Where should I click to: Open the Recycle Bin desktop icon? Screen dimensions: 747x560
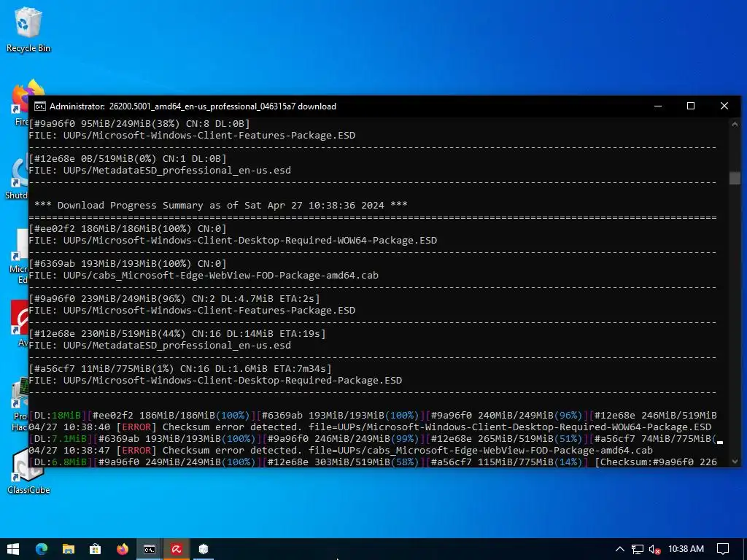(28, 29)
